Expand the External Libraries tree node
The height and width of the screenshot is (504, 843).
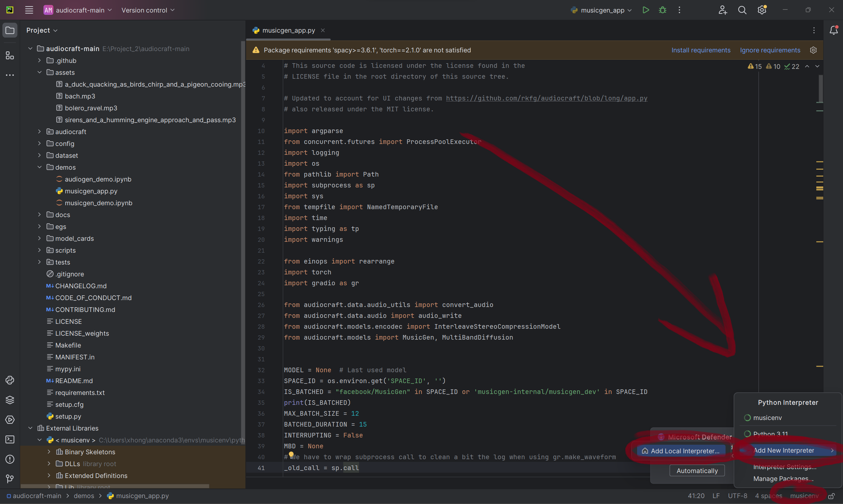[x=29, y=428]
